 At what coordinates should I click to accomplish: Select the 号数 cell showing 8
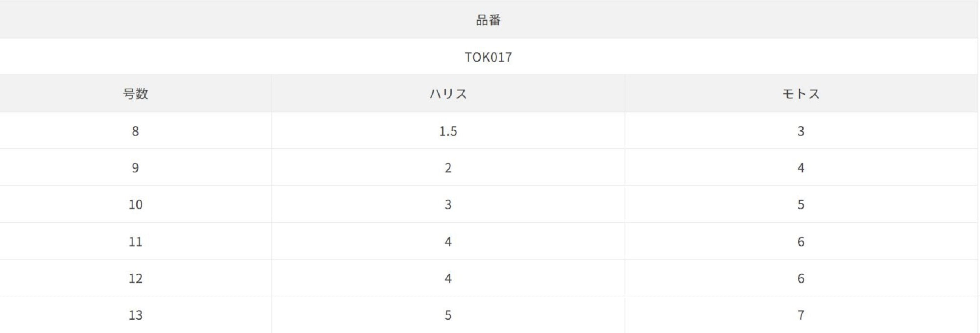click(x=135, y=131)
